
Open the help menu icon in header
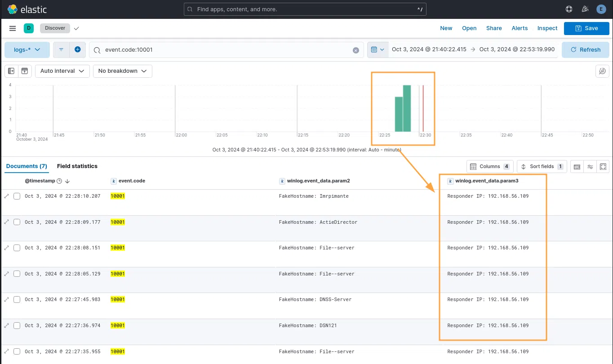coord(569,9)
